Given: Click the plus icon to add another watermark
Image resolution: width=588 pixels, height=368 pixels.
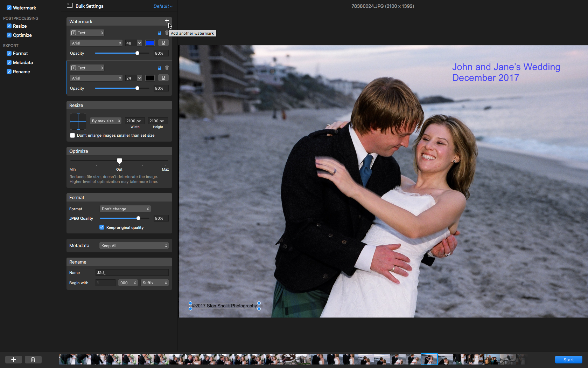Looking at the screenshot, I should pos(167,21).
